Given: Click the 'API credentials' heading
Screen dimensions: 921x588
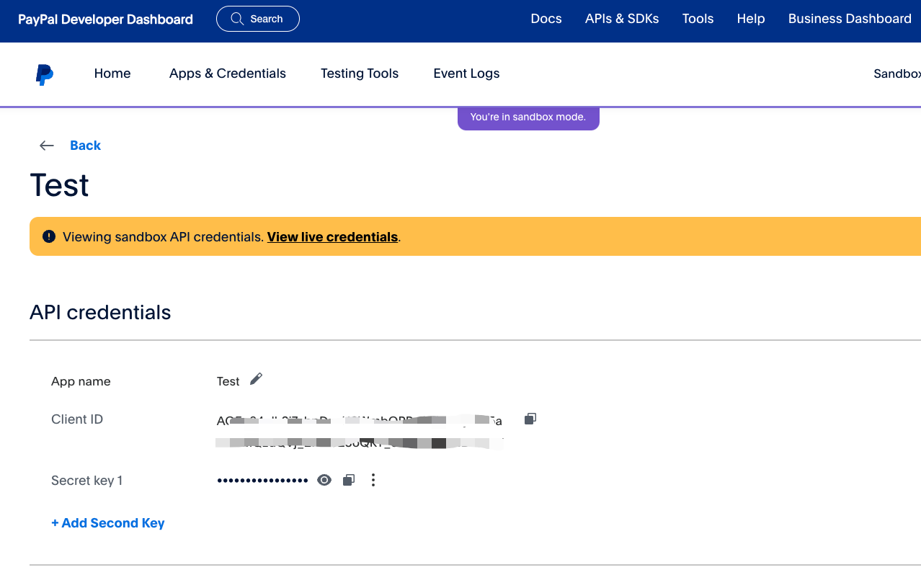Looking at the screenshot, I should click(x=100, y=312).
